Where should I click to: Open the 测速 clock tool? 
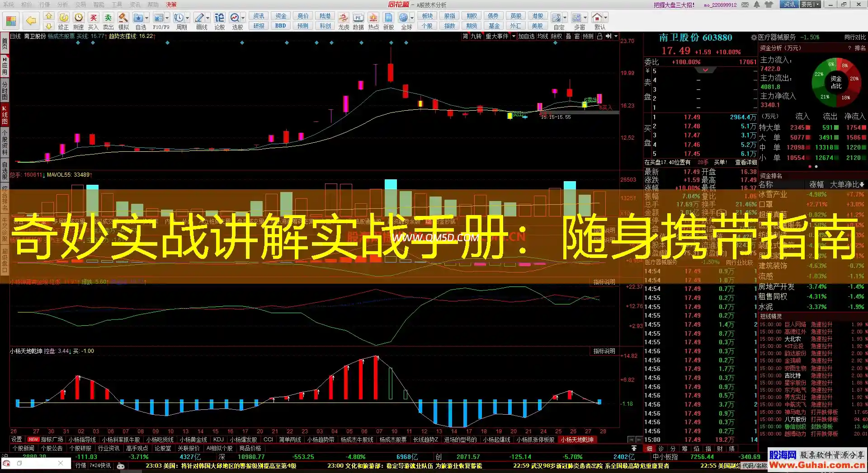tap(79, 18)
